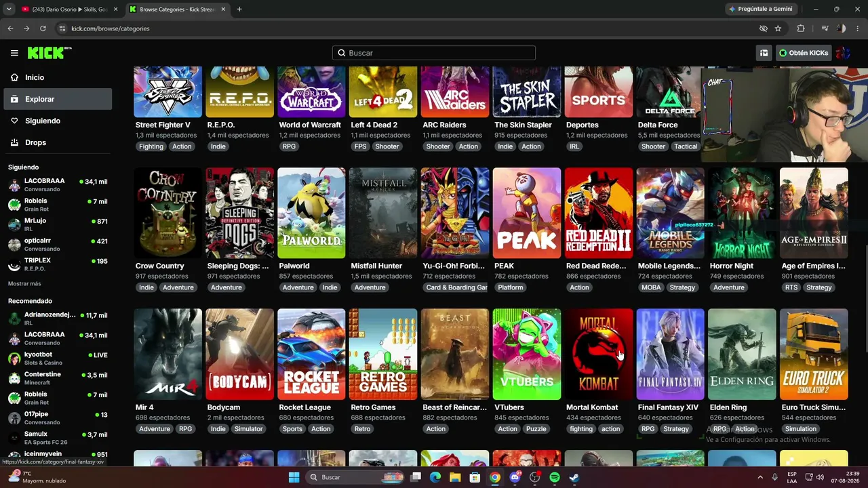
Task: Open the PEAK category cover
Action: click(x=527, y=213)
